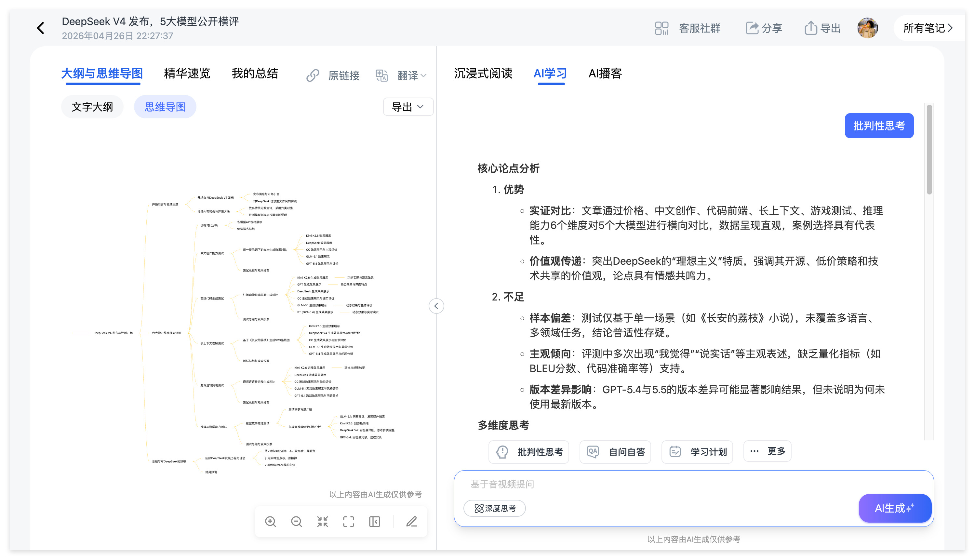This screenshot has height=560, width=975.
Task: Click the translate icon beside 翻译
Action: 381,75
